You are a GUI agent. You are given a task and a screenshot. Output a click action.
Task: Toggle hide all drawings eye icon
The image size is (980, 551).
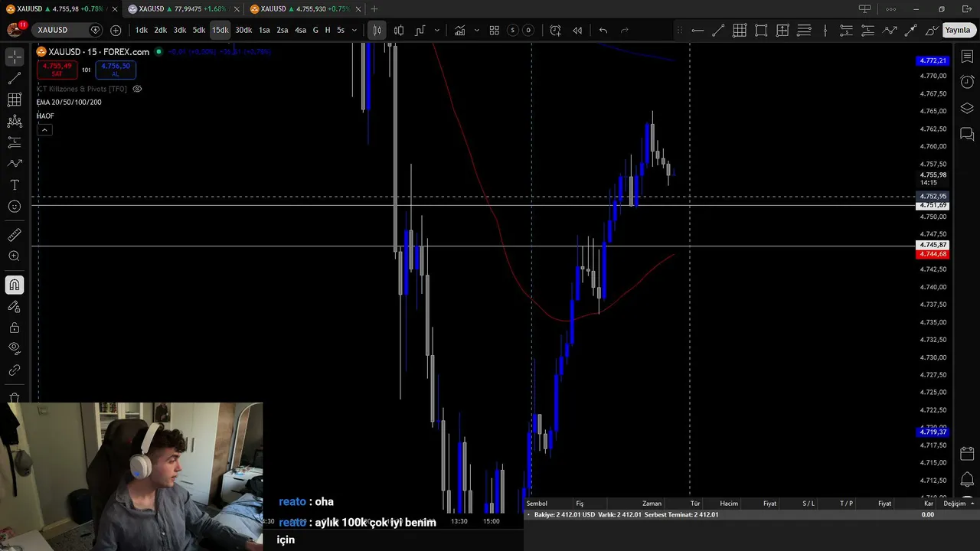point(15,349)
